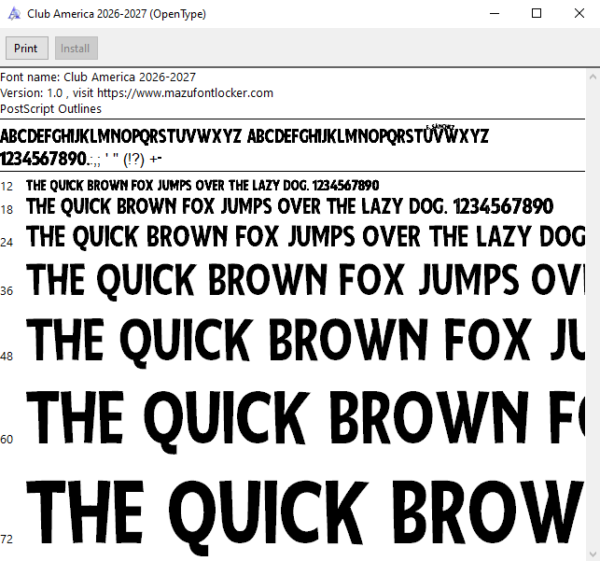Screen dimensions: 600x561
Task: Click the alphabet sample line ABCDEFGHIJKLMNOPQRSTUVWXYZ
Action: point(244,136)
